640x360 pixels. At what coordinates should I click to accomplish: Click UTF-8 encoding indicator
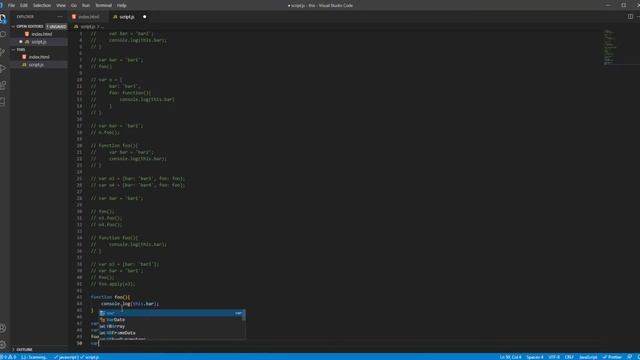point(554,357)
